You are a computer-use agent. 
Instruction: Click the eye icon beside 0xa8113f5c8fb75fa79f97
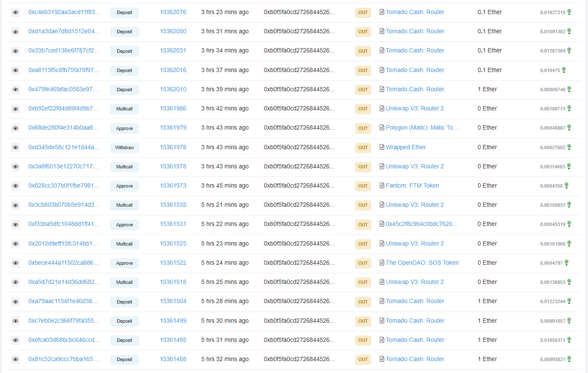coord(15,70)
